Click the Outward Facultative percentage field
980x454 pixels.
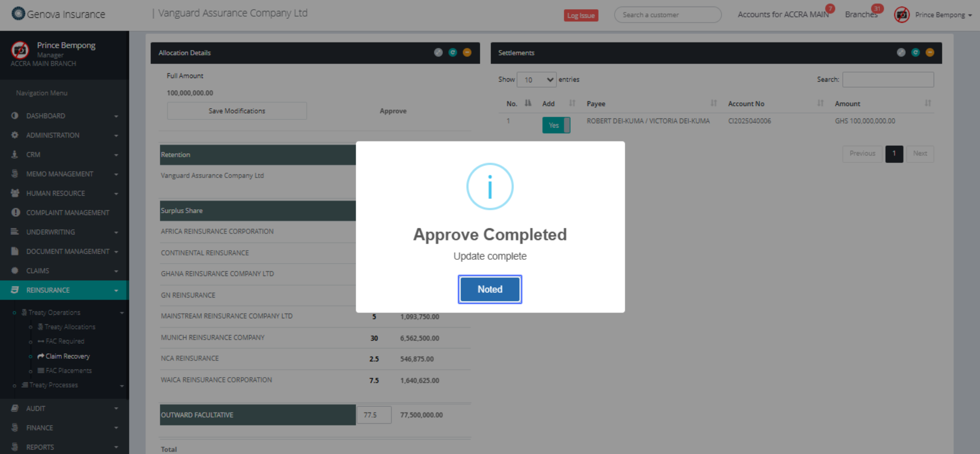click(x=373, y=415)
